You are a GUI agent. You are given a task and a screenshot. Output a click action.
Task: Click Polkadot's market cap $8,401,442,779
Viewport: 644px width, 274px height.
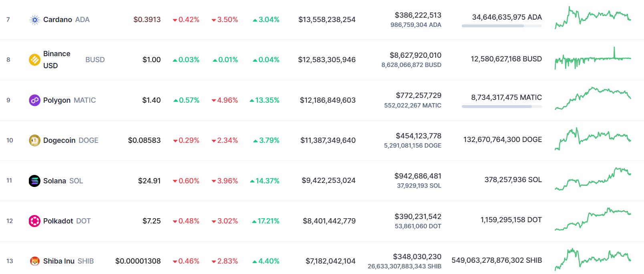[329, 221]
